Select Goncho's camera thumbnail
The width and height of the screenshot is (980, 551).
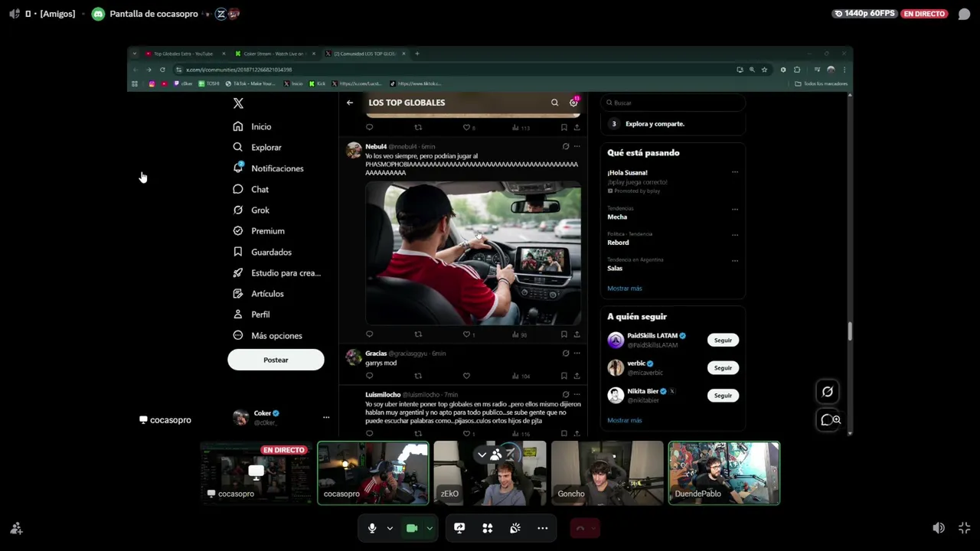point(607,473)
